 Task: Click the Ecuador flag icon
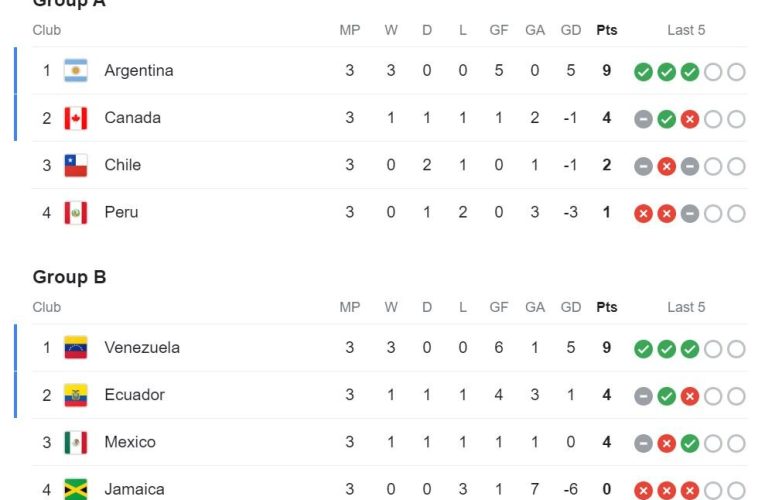[x=76, y=395]
